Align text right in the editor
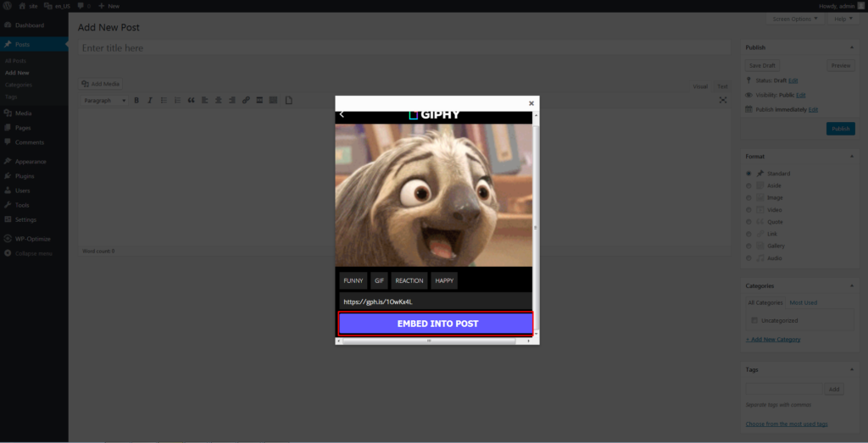The width and height of the screenshot is (868, 443). (232, 100)
